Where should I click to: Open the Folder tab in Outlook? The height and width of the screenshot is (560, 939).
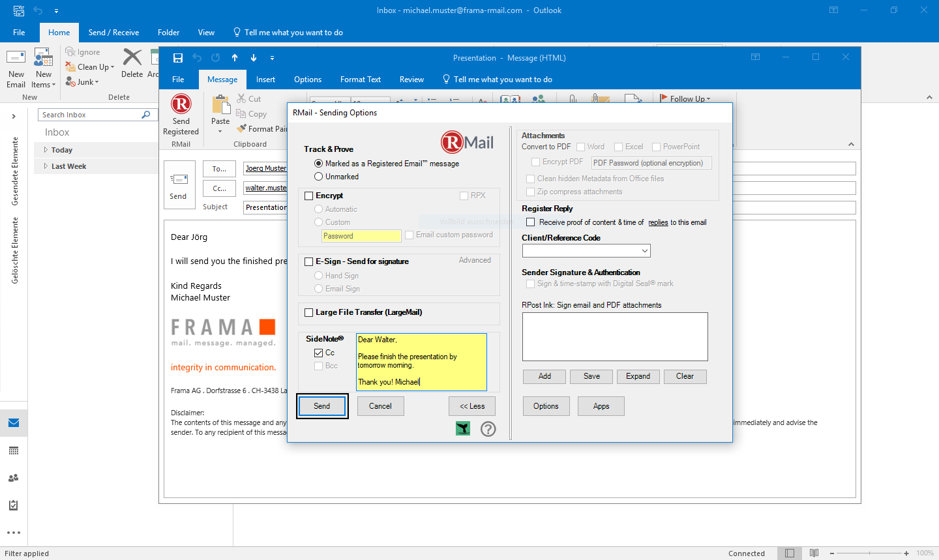tap(168, 33)
